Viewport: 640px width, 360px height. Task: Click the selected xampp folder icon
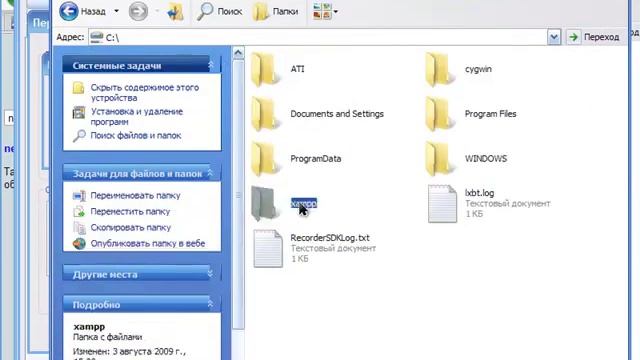point(266,204)
